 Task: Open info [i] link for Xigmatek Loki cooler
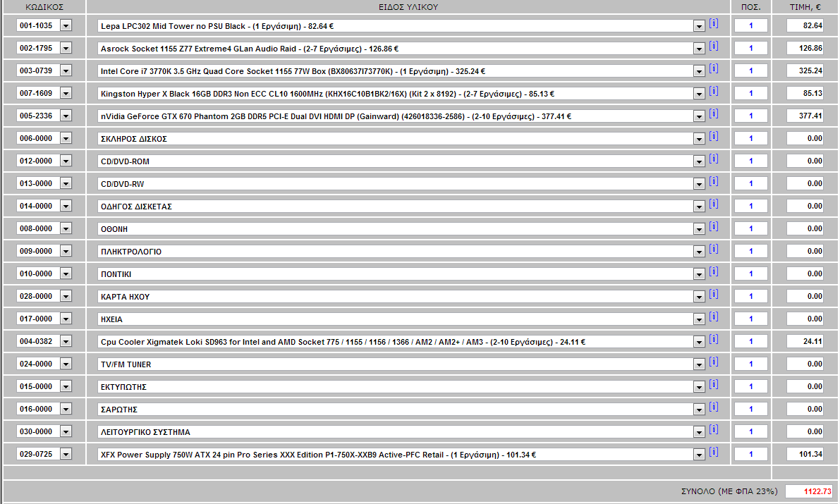coord(714,339)
